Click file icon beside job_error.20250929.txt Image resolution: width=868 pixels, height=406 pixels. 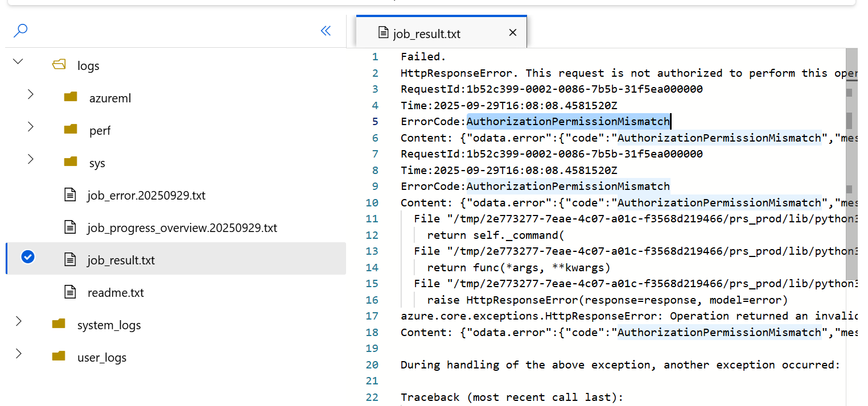[70, 194]
